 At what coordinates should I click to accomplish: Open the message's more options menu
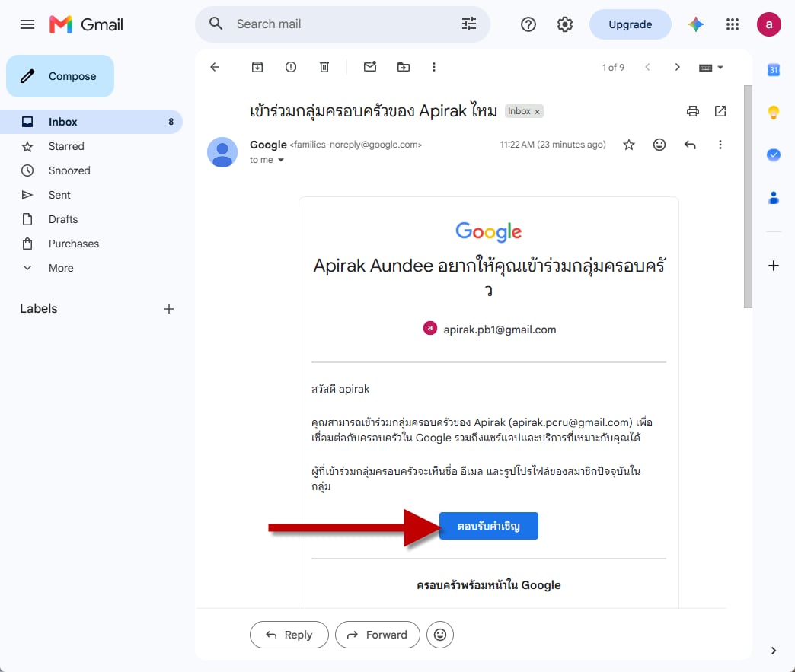click(720, 145)
